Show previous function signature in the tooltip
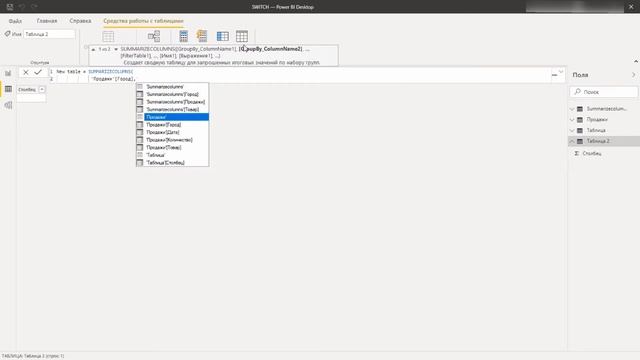Image resolution: width=640 pixels, height=360 pixels. [x=93, y=49]
